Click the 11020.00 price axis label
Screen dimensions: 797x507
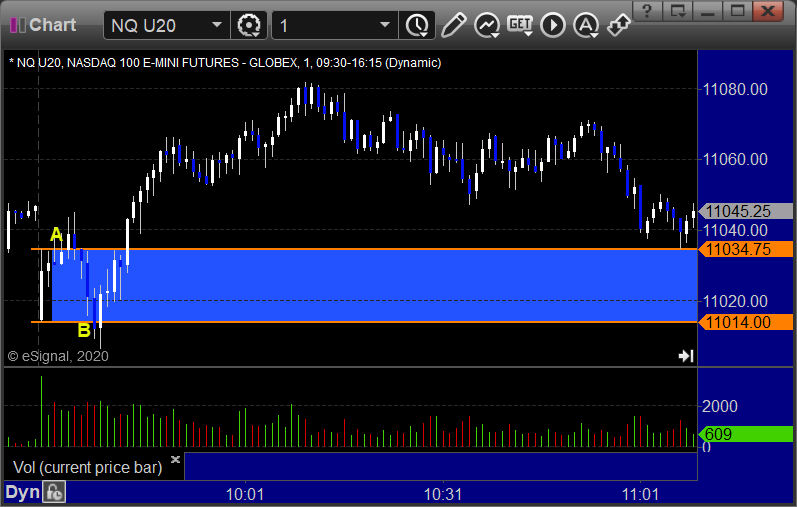coord(735,301)
